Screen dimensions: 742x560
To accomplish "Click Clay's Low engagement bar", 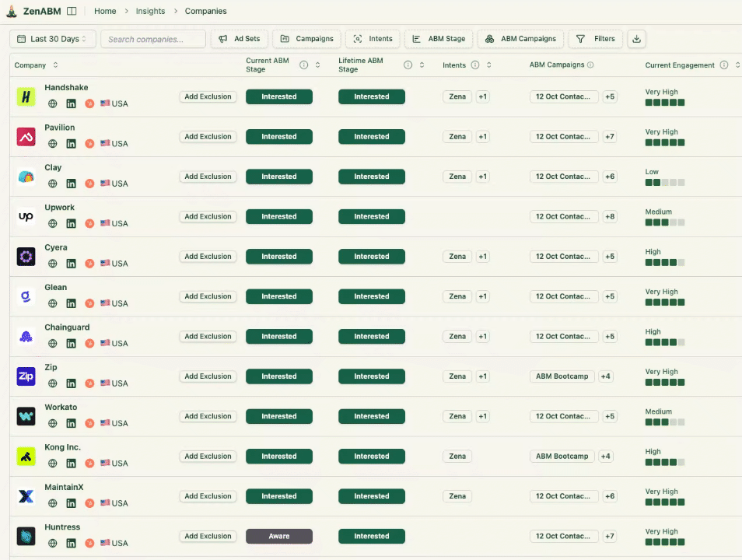I will coord(665,183).
